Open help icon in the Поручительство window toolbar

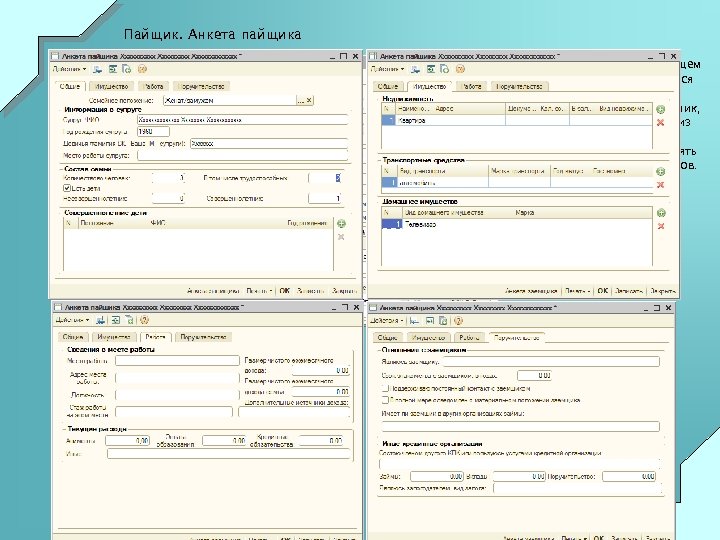point(458,321)
